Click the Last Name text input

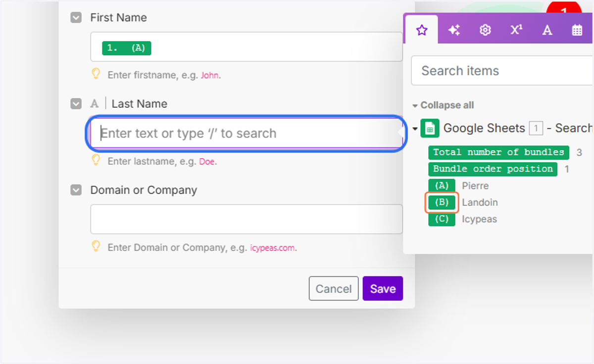coord(247,134)
